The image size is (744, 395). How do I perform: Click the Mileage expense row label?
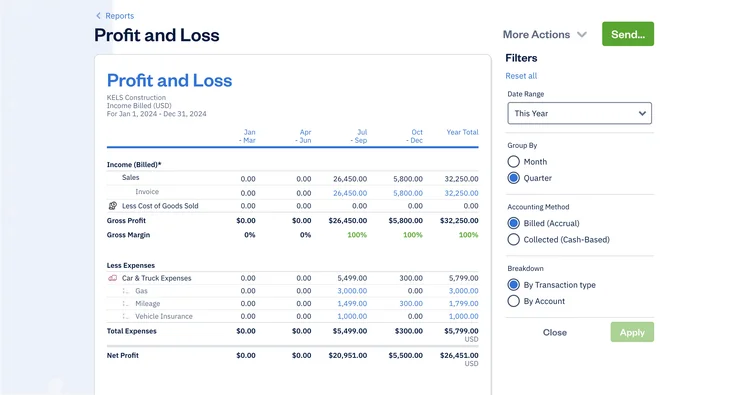[x=148, y=304]
